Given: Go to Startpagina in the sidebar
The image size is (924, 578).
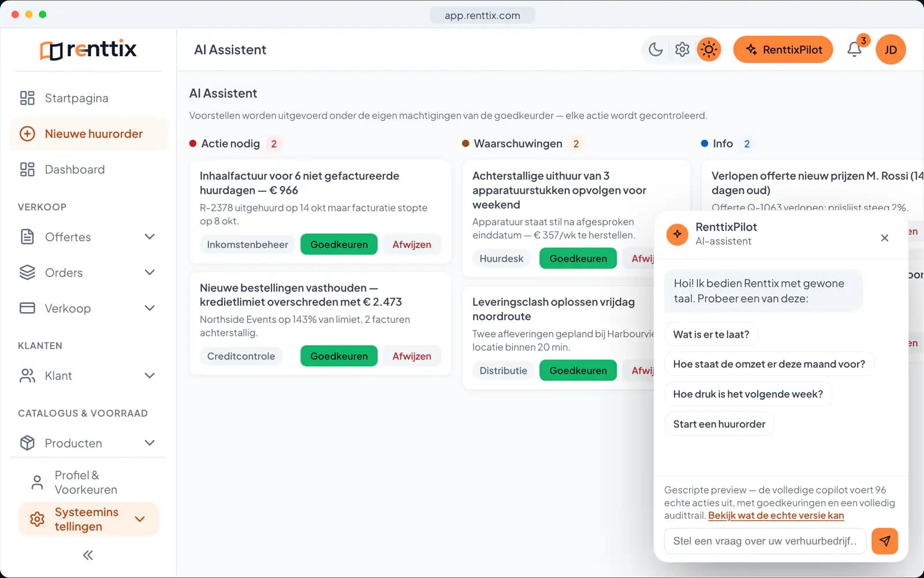Looking at the screenshot, I should coord(88,98).
